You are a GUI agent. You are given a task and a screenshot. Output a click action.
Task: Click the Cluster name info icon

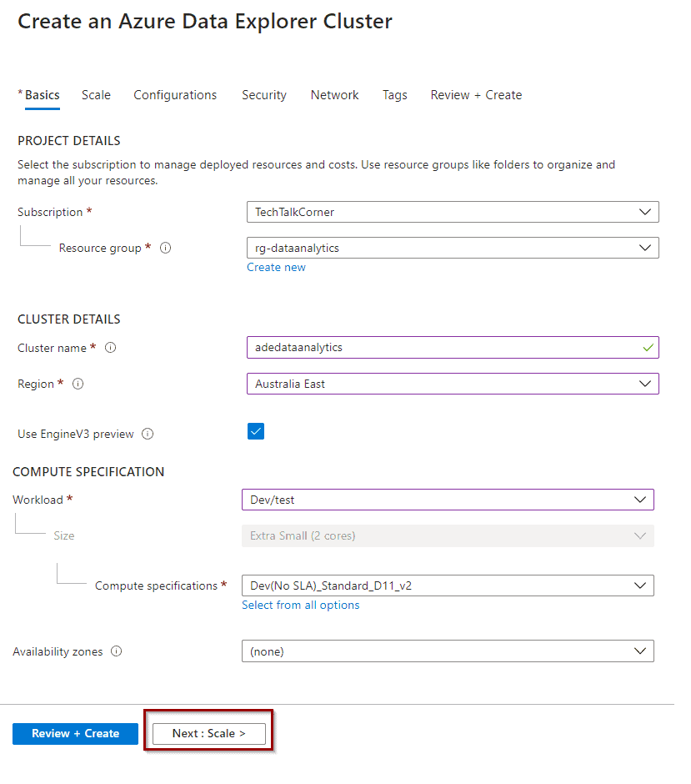pos(110,348)
